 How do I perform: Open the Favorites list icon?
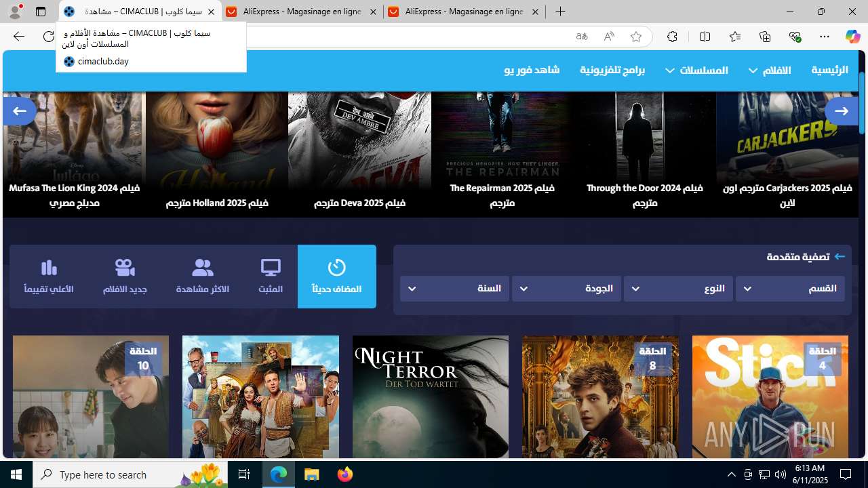(735, 37)
